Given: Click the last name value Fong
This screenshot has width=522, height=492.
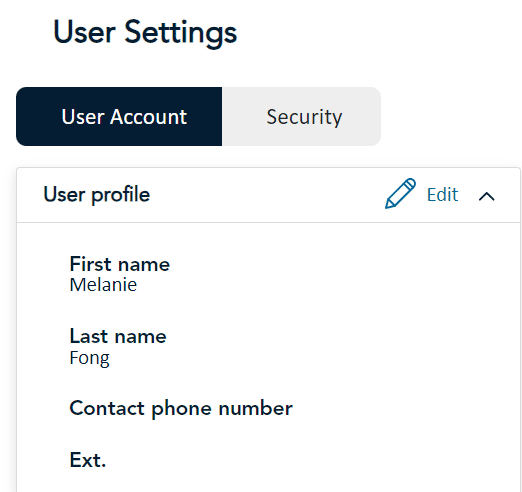Looking at the screenshot, I should tap(90, 358).
